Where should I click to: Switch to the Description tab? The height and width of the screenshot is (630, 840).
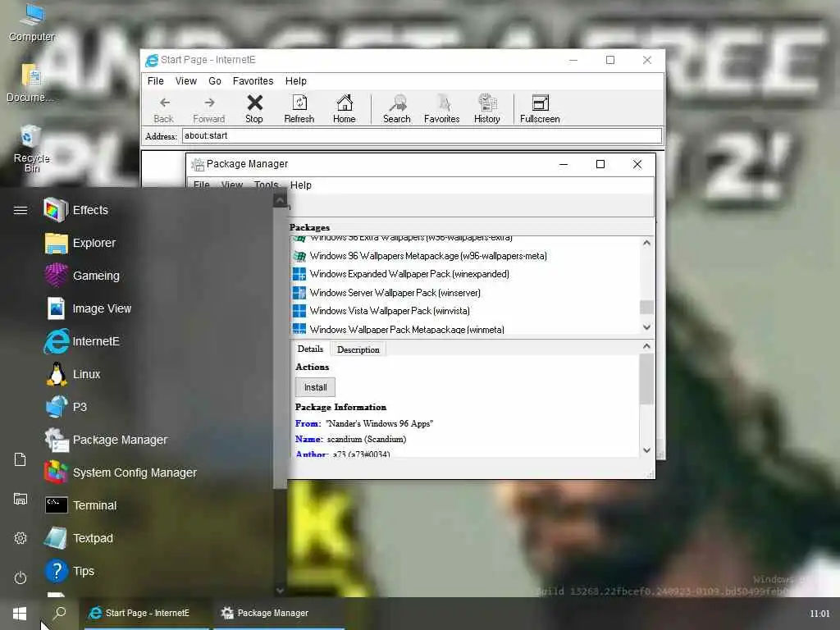pyautogui.click(x=358, y=349)
